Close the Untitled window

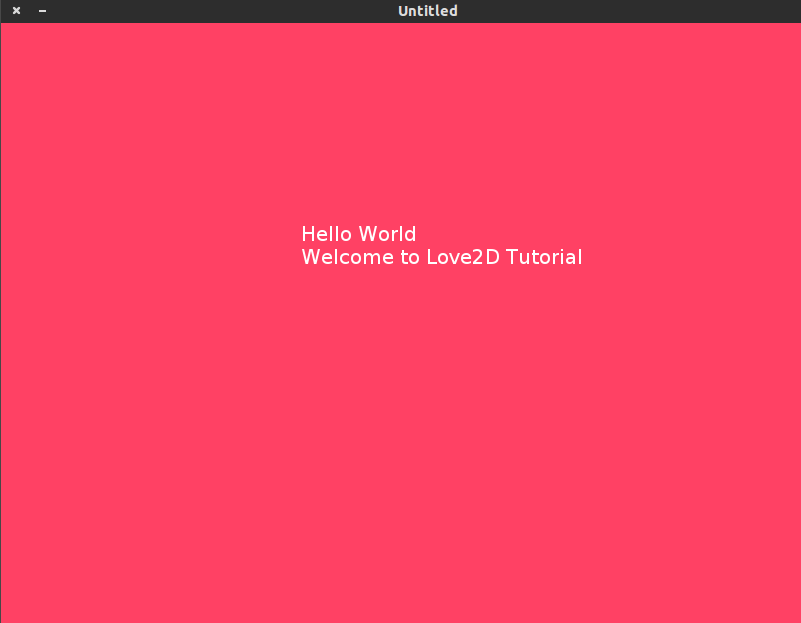click(16, 10)
